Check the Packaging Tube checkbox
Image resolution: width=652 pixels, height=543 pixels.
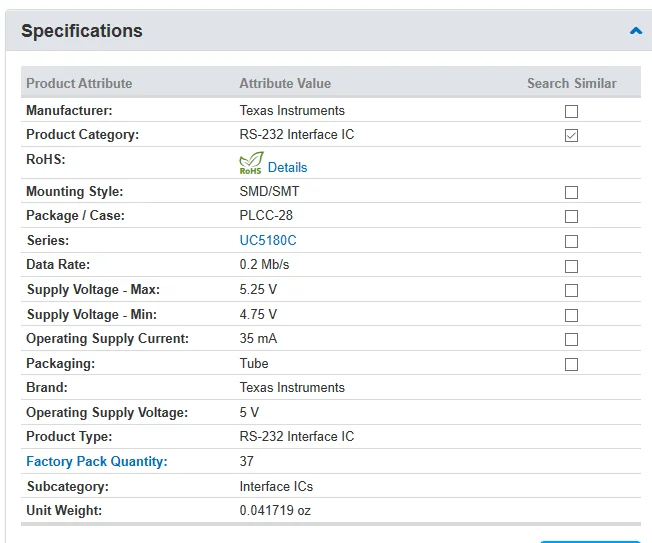coord(571,365)
